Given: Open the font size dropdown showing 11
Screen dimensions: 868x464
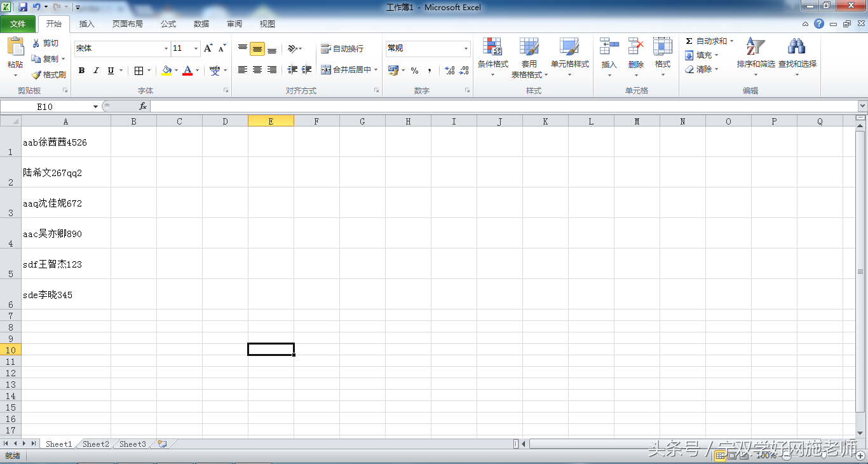Looking at the screenshot, I should pyautogui.click(x=196, y=48).
